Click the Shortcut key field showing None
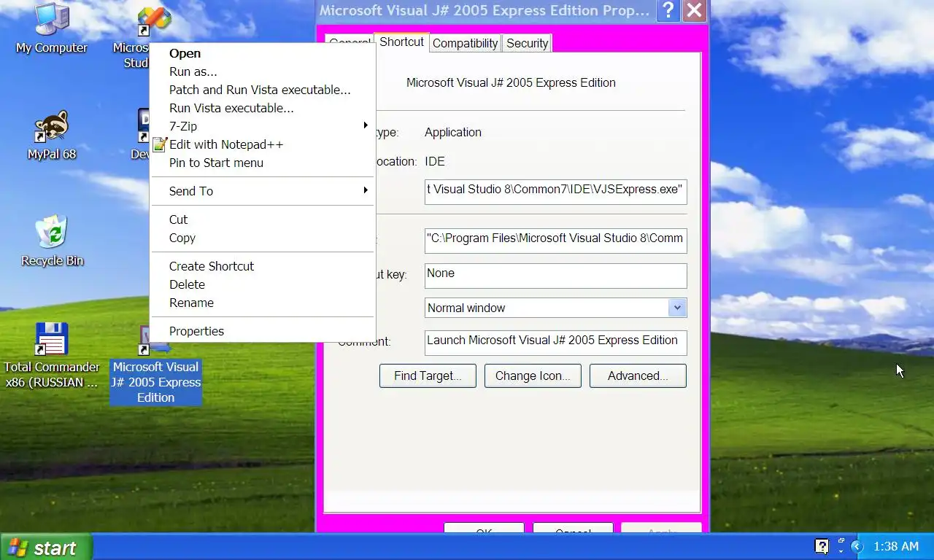The image size is (934, 560). point(555,276)
